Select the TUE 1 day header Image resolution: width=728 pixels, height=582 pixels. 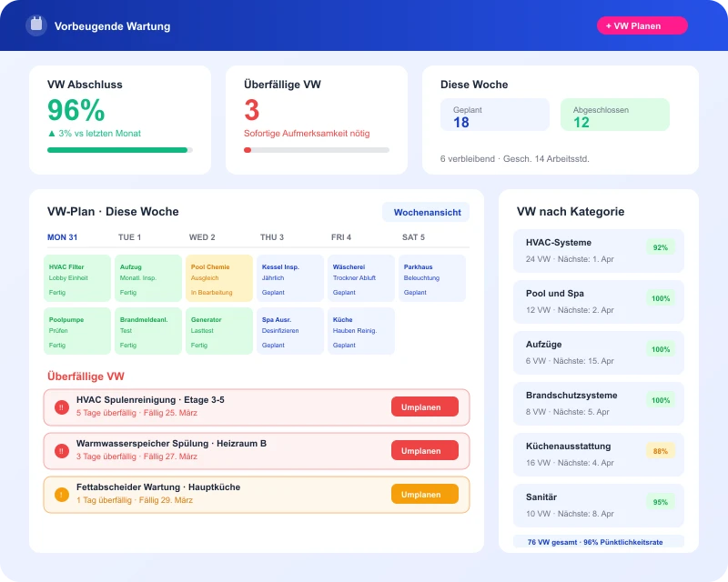129,237
